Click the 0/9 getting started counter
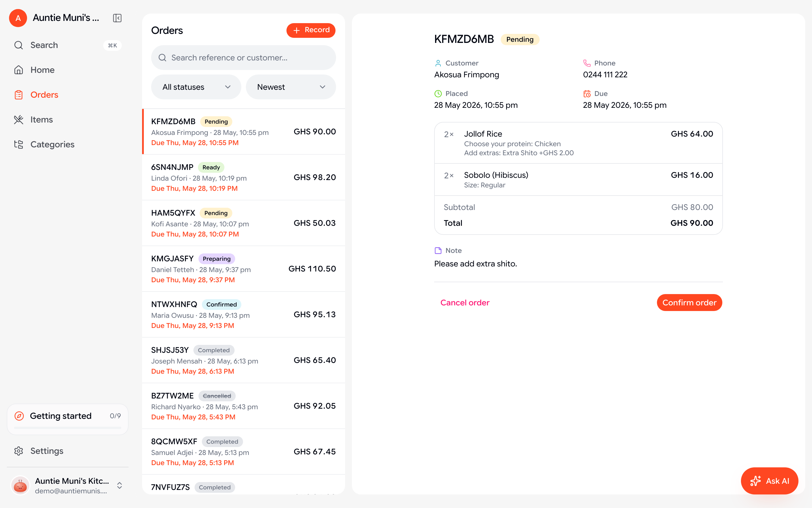812x508 pixels. [x=115, y=416]
